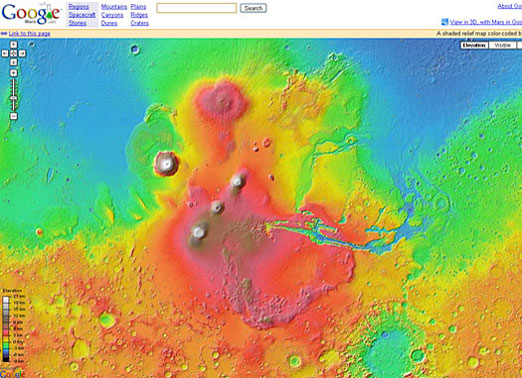Show the Mountains list
Viewport: 522px width, 378px height.
click(114, 7)
